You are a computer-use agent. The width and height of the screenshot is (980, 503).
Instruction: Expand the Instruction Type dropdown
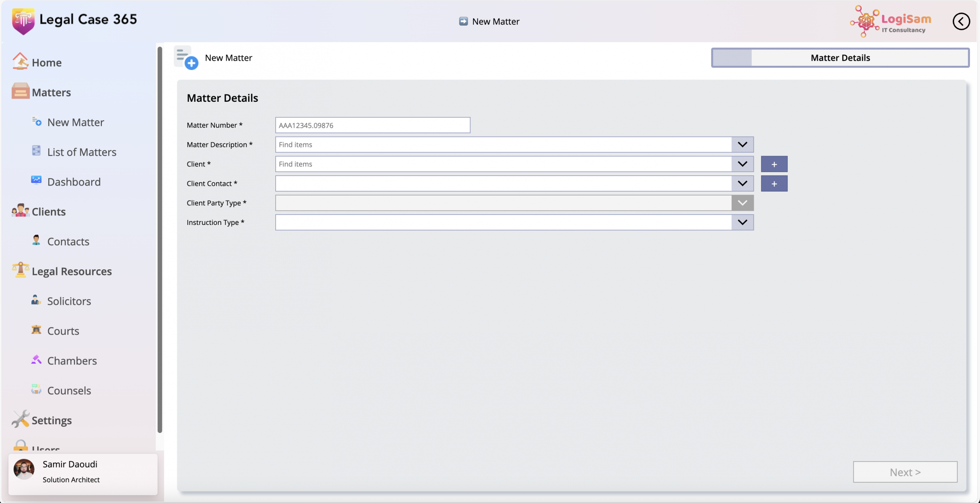(742, 222)
